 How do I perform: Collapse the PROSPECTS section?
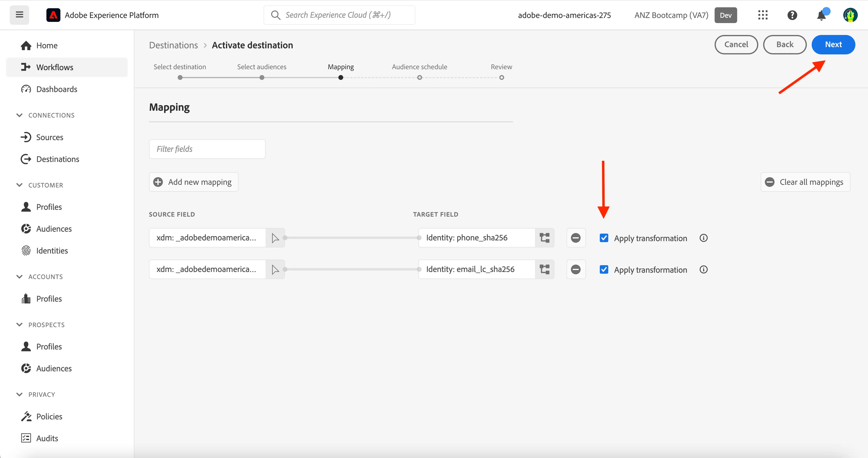click(20, 324)
